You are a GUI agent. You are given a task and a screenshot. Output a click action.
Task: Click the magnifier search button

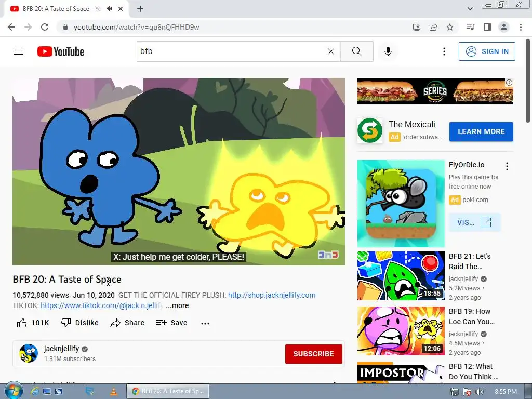(356, 51)
